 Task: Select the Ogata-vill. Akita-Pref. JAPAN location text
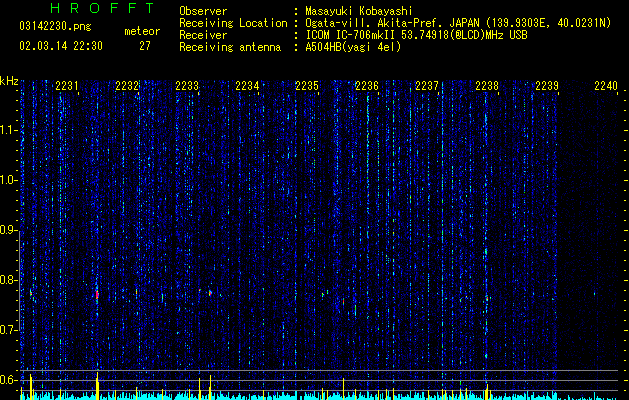458,23
